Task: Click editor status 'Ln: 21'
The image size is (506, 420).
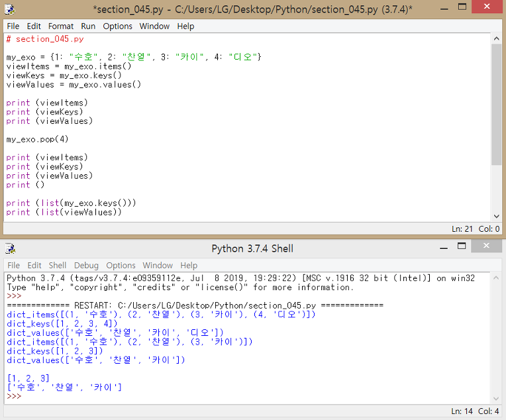Action: pyautogui.click(x=462, y=229)
